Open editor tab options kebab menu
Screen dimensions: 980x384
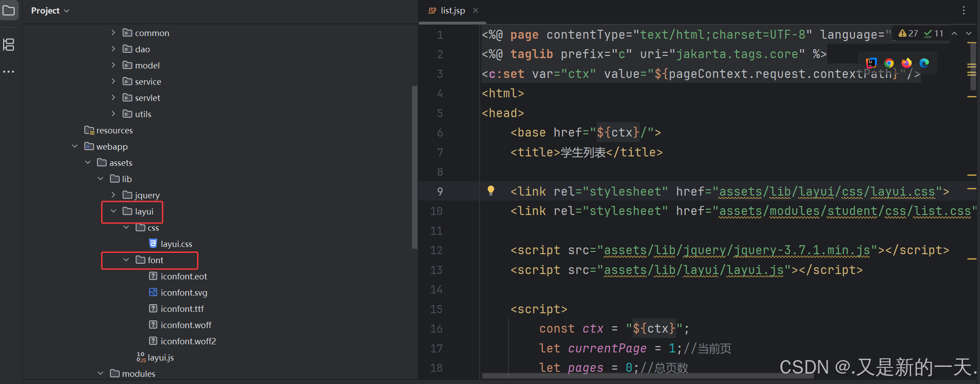pyautogui.click(x=963, y=10)
